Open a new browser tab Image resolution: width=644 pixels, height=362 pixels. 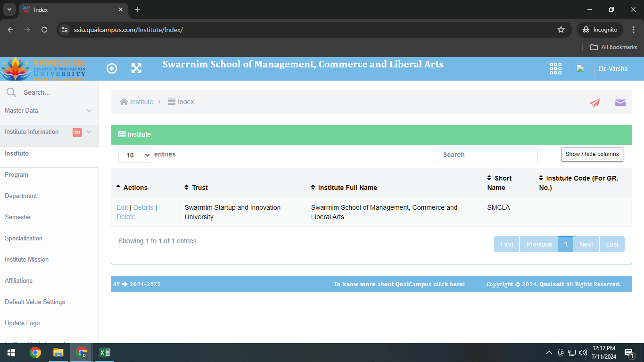coord(138,9)
